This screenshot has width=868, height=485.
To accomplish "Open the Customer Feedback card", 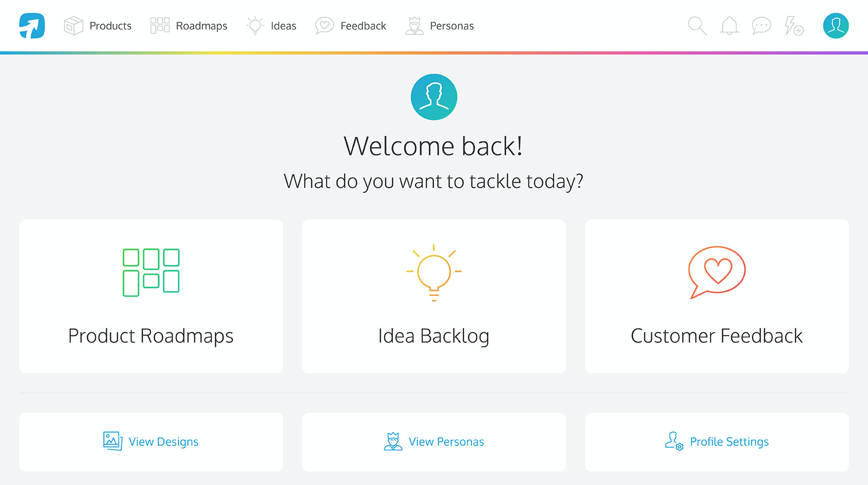I will (717, 296).
